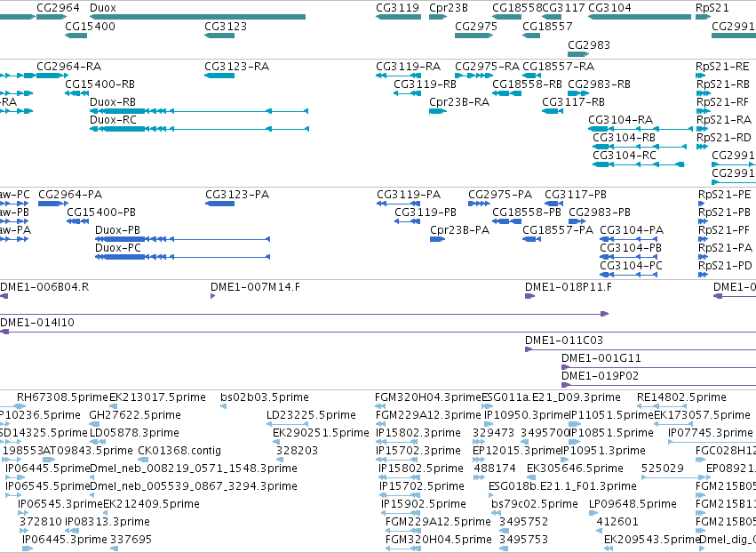Select protein Cpr23B-PA
The width and height of the screenshot is (756, 553).
point(437,239)
